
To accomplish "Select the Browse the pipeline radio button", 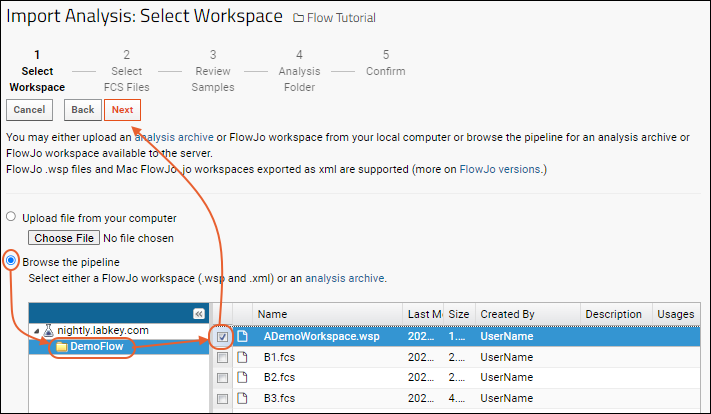I will [12, 262].
